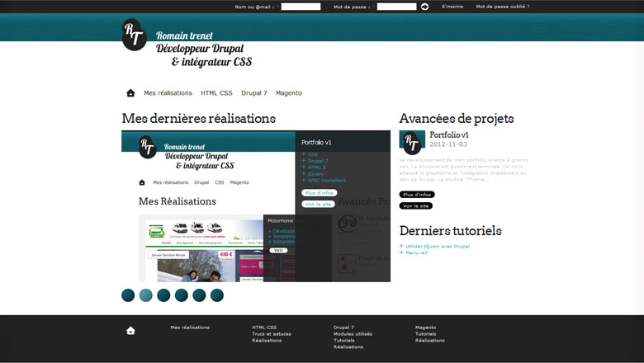Click black Voir le site button
Image resolution: width=644 pixels, height=363 pixels.
(415, 206)
